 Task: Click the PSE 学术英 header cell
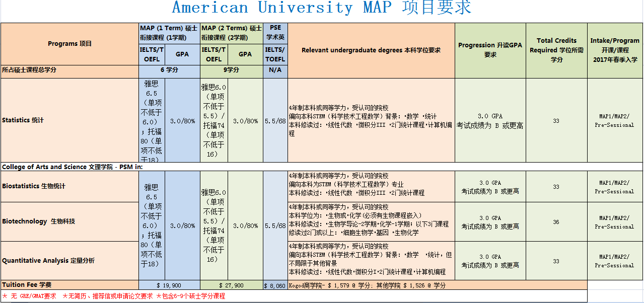[275, 33]
